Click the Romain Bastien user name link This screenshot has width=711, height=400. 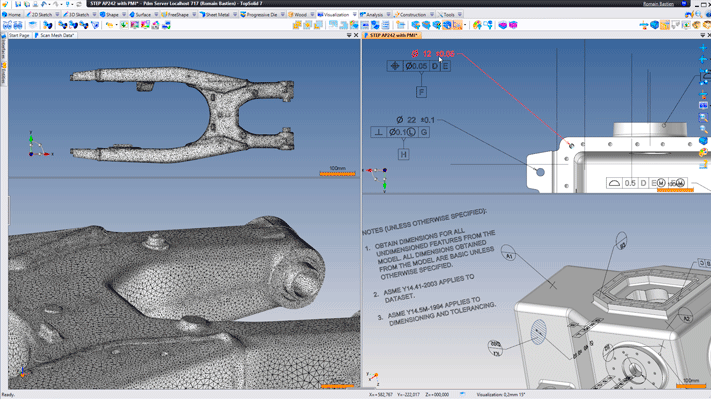tap(657, 4)
